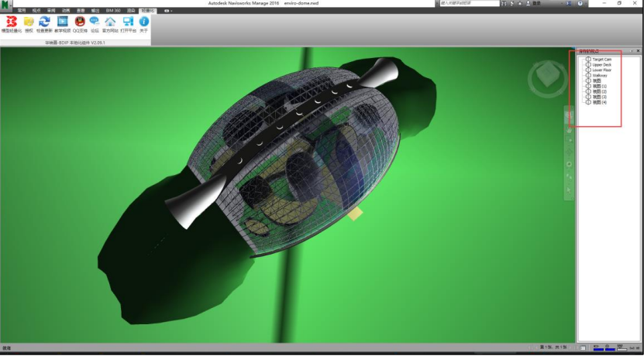Viewport: 644px width, 356px height.
Task: Select the Walkway saved viewpoint
Action: pyautogui.click(x=600, y=76)
